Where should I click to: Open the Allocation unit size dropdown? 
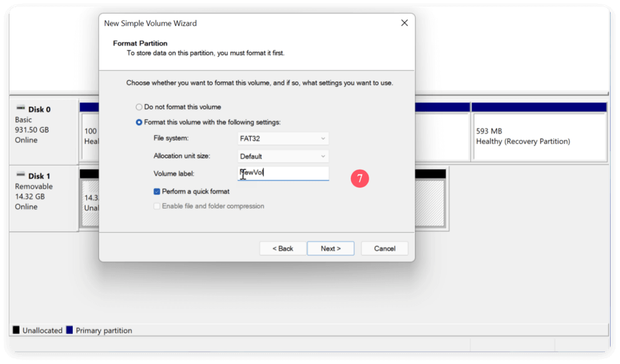[x=283, y=156]
